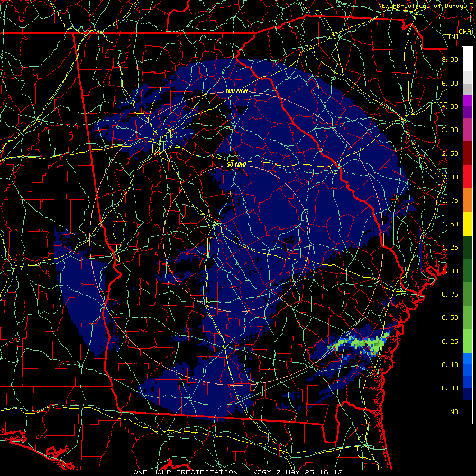
Task: Click the 0.25 legend value label
Action: tap(450, 342)
